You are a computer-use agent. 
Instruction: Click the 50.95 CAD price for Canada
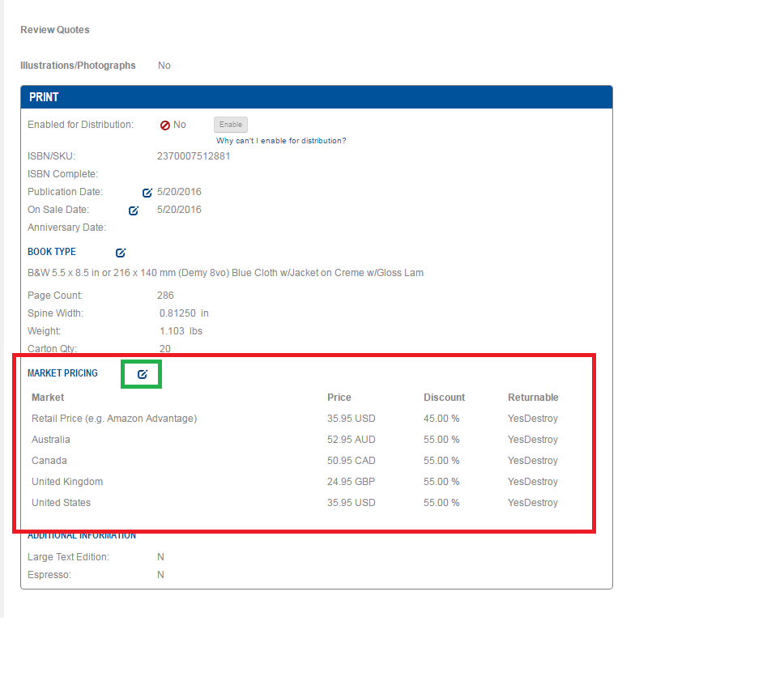tap(352, 461)
